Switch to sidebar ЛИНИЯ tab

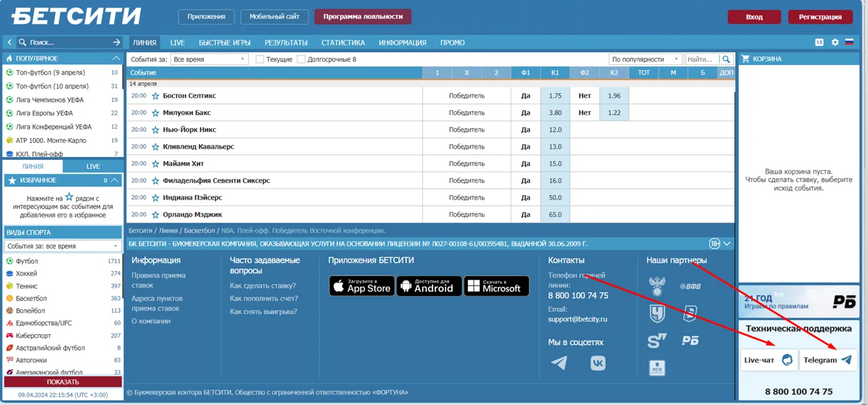coord(33,166)
